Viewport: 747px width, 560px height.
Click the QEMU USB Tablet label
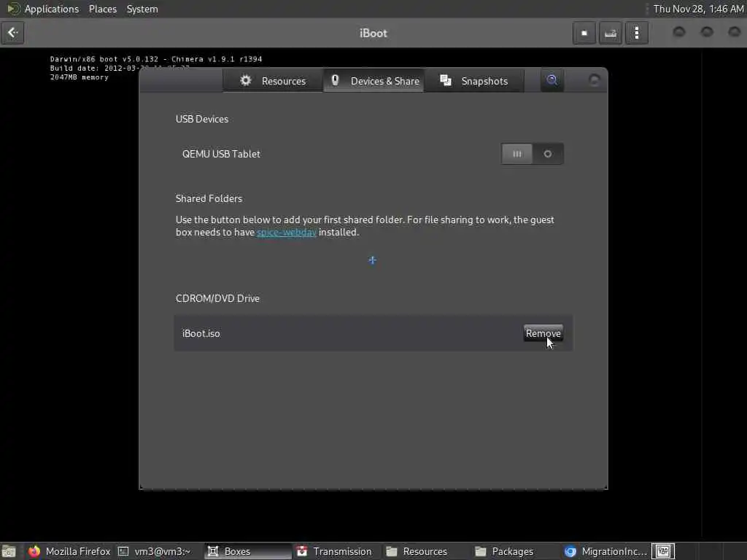pos(221,154)
